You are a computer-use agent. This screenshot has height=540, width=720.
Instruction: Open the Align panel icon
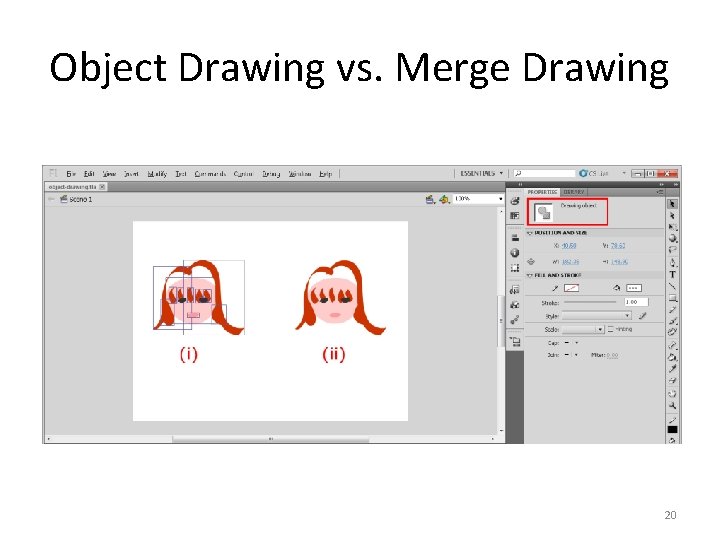pos(515,237)
